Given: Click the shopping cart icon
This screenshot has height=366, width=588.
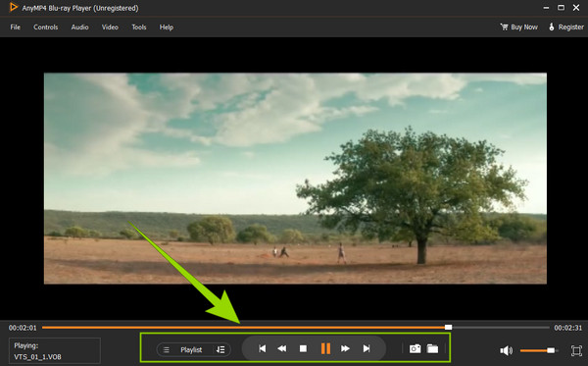Looking at the screenshot, I should coord(504,26).
